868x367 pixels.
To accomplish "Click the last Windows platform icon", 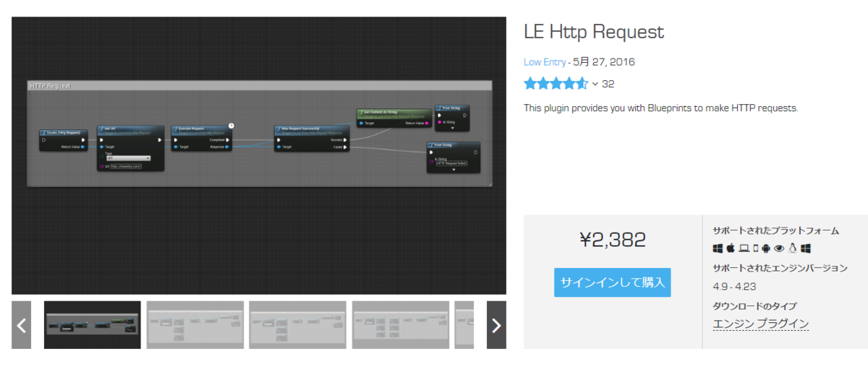I will coord(805,248).
